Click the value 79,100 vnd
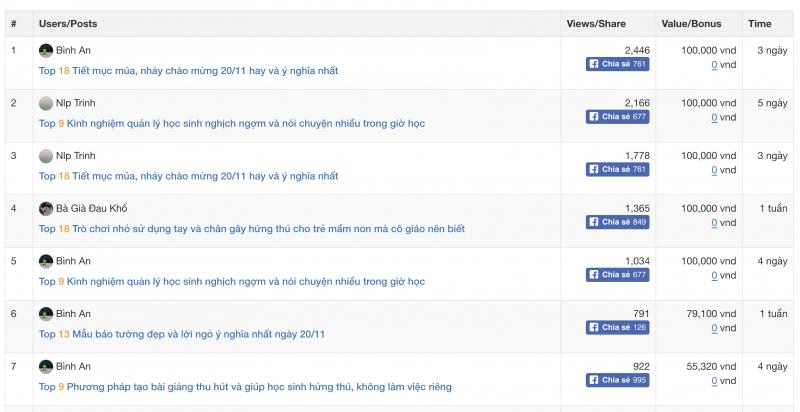This screenshot has height=412, width=800. click(711, 314)
